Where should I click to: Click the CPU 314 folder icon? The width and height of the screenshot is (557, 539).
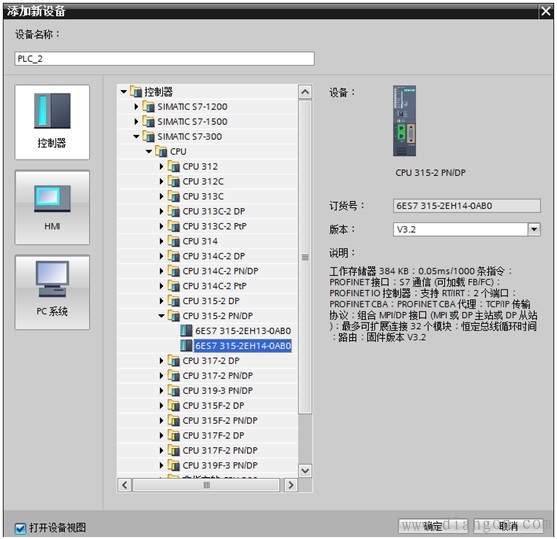[173, 241]
